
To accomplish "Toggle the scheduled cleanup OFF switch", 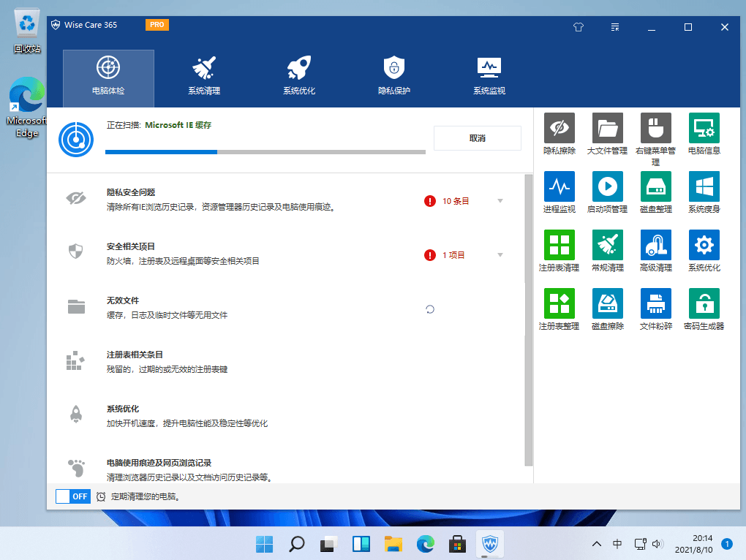I will (73, 496).
